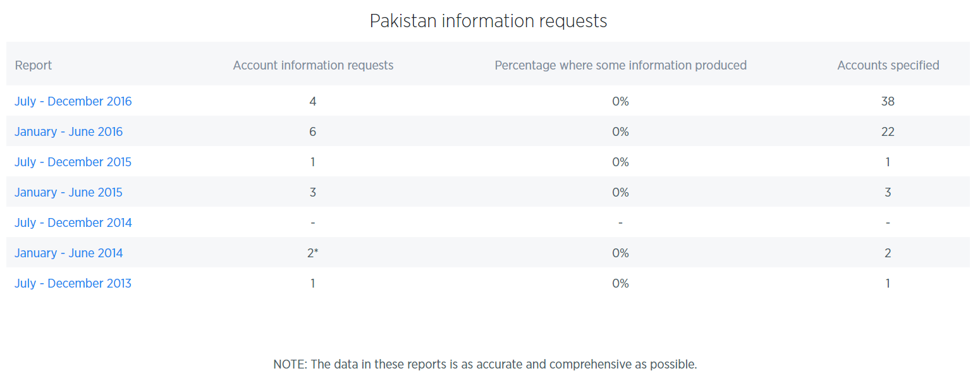Click the July - December 2015 report link
980x378 pixels.
pos(73,162)
